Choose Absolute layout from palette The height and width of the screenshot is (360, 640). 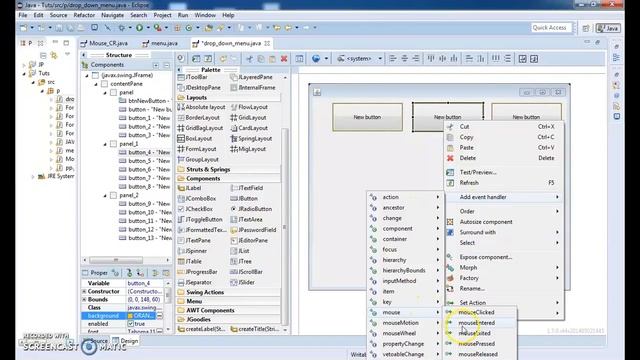202,107
